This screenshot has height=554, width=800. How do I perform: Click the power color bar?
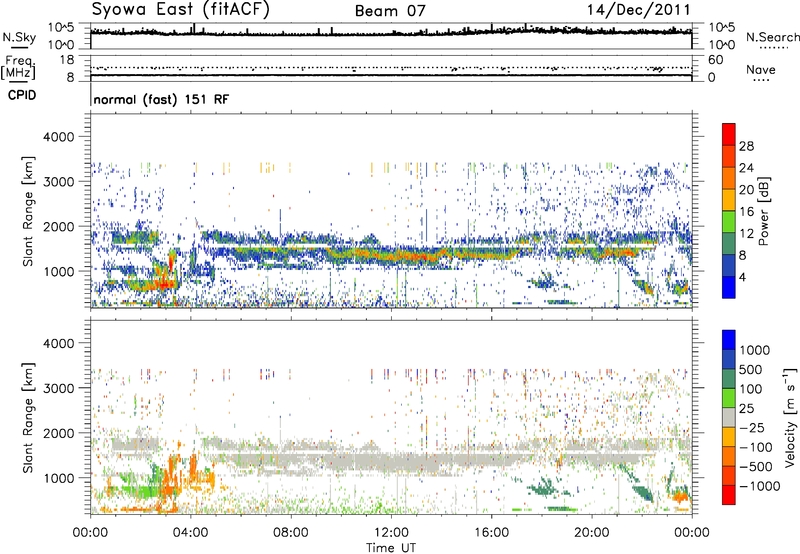tap(729, 210)
